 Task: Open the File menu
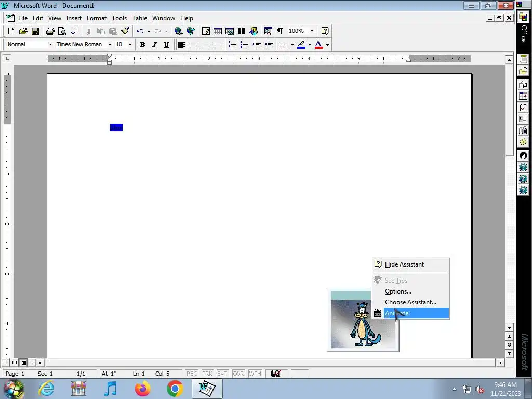(23, 18)
